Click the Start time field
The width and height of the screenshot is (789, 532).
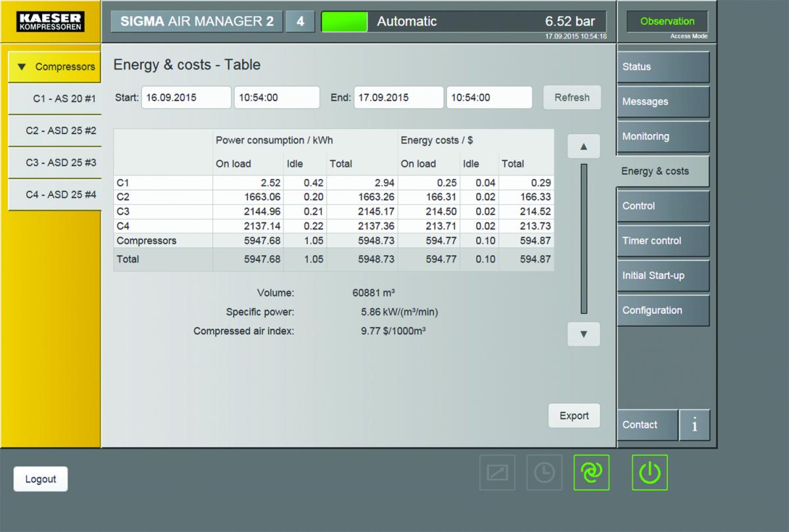coord(277,97)
